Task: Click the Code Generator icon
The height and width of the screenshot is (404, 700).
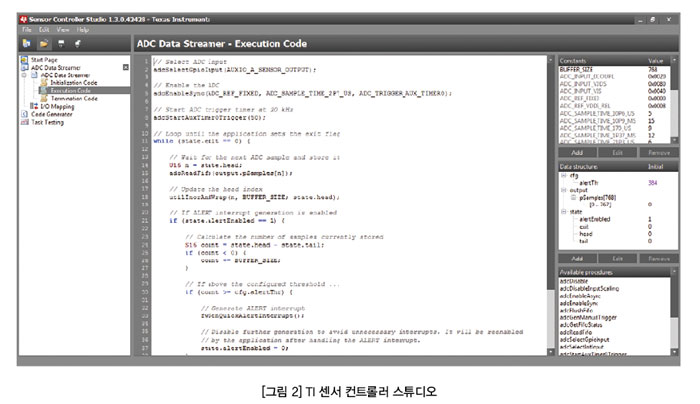Action: pyautogui.click(x=25, y=114)
